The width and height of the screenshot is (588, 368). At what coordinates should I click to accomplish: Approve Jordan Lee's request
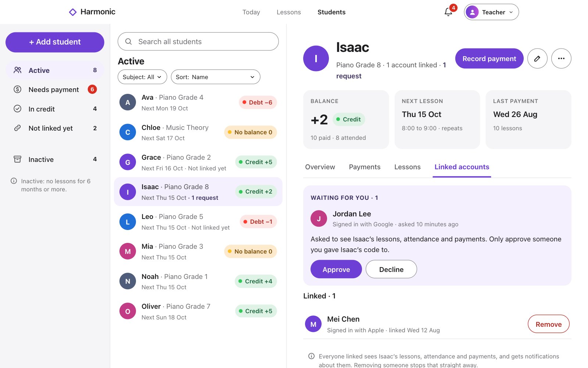coord(336,269)
